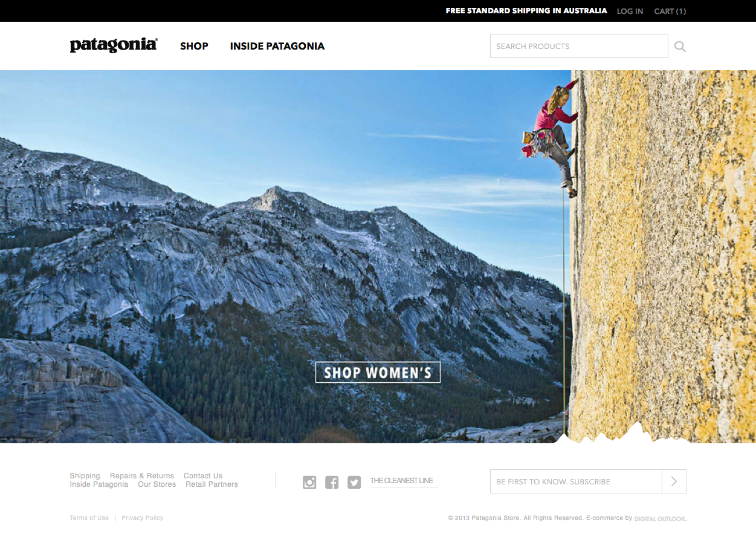Screen dimensions: 756x540
Task: Open the Contact Us link
Action: click(x=203, y=476)
